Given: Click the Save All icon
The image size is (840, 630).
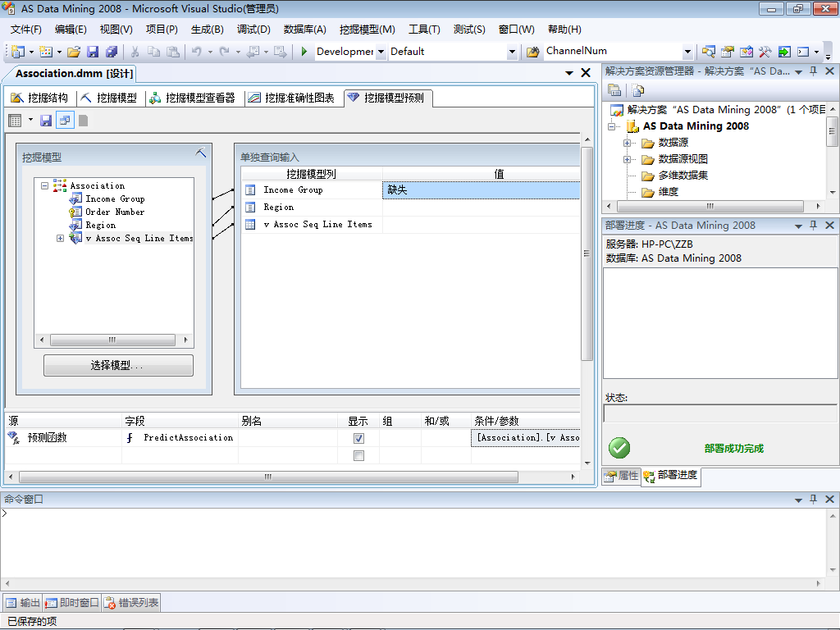Looking at the screenshot, I should (112, 52).
